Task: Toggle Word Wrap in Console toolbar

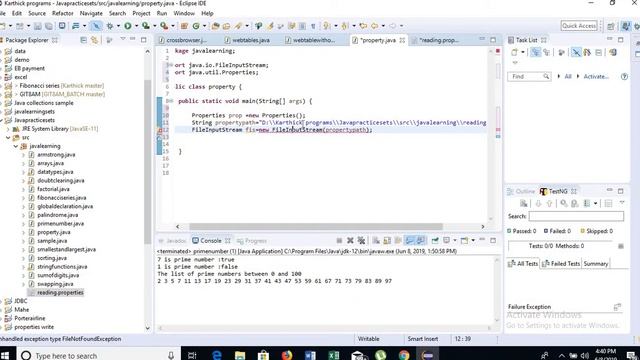Action: tap(398, 240)
